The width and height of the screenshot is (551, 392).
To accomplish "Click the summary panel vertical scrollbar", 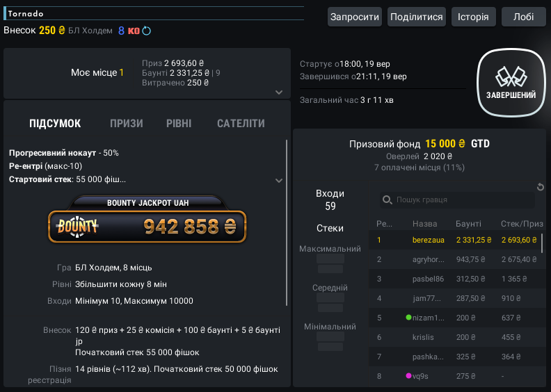I will [x=287, y=223].
